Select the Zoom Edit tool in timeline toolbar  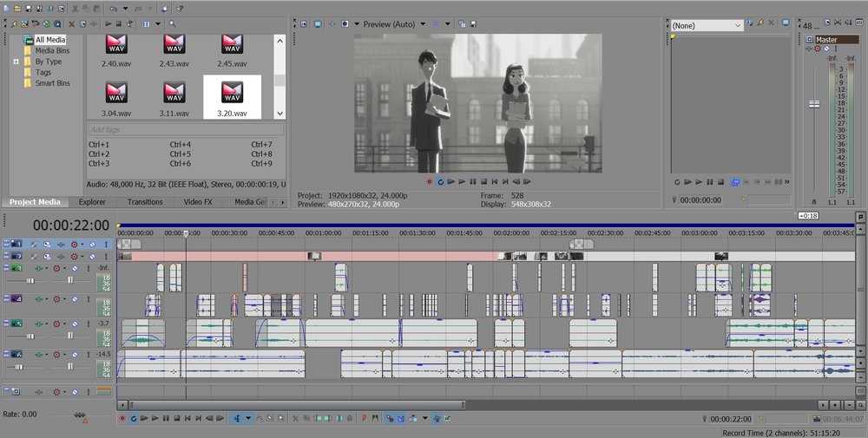280,419
